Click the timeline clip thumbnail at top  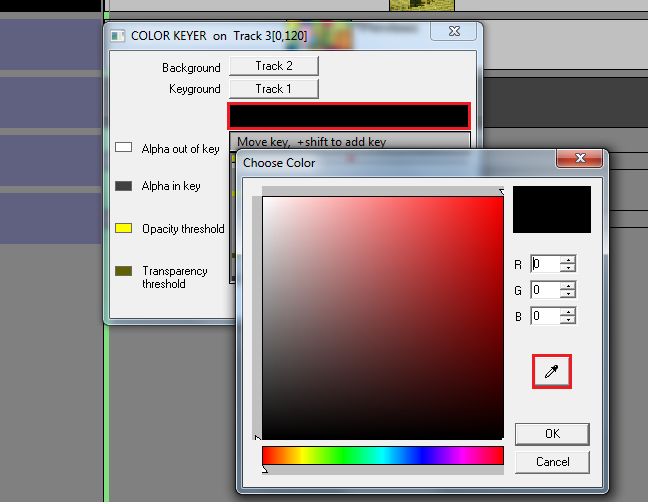tap(422, 5)
